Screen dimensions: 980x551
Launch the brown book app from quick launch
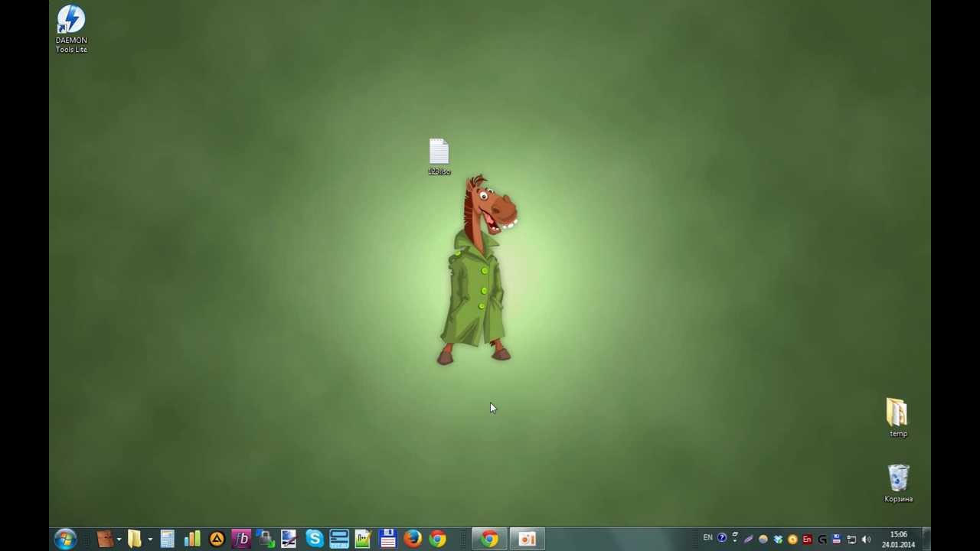coord(105,540)
